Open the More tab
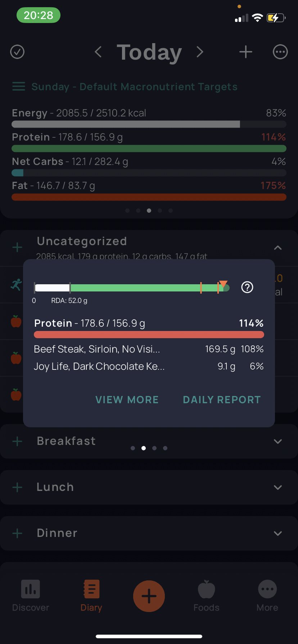 267,596
